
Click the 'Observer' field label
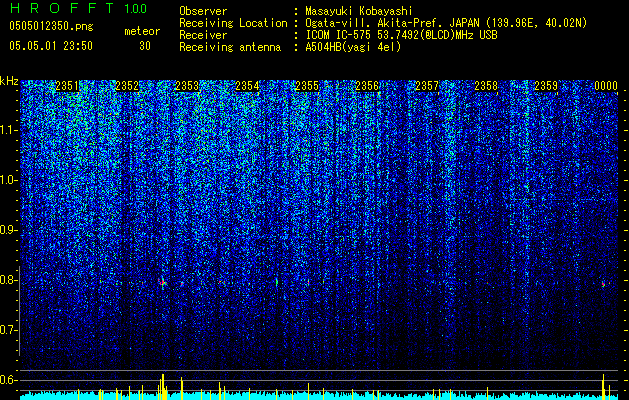[x=203, y=11]
